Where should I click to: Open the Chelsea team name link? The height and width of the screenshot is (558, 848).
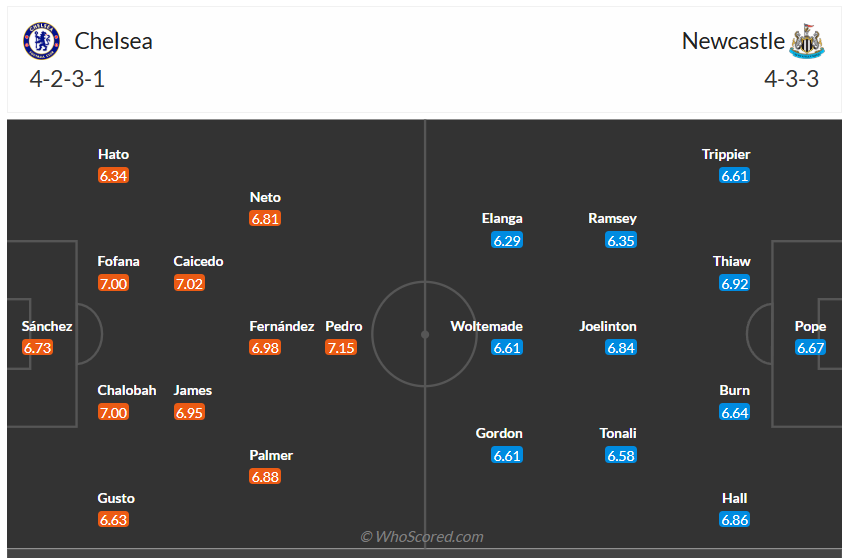click(114, 41)
